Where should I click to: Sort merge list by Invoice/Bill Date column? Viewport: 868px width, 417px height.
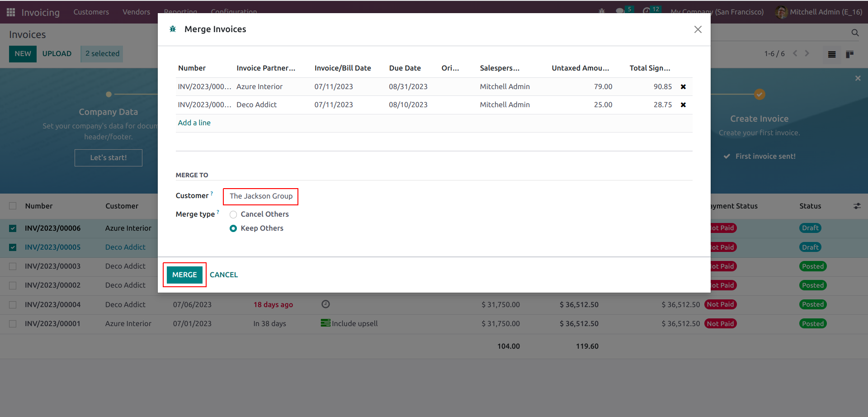click(343, 68)
